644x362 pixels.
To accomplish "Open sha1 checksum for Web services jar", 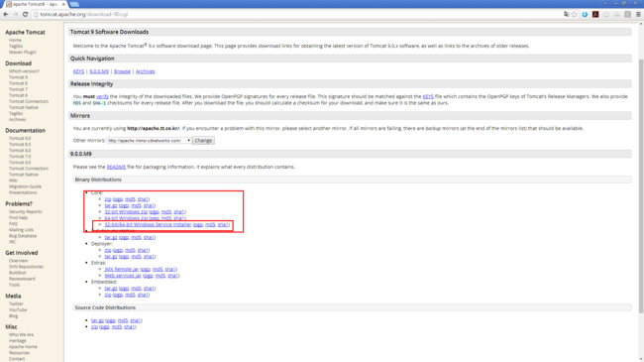I will (x=173, y=276).
